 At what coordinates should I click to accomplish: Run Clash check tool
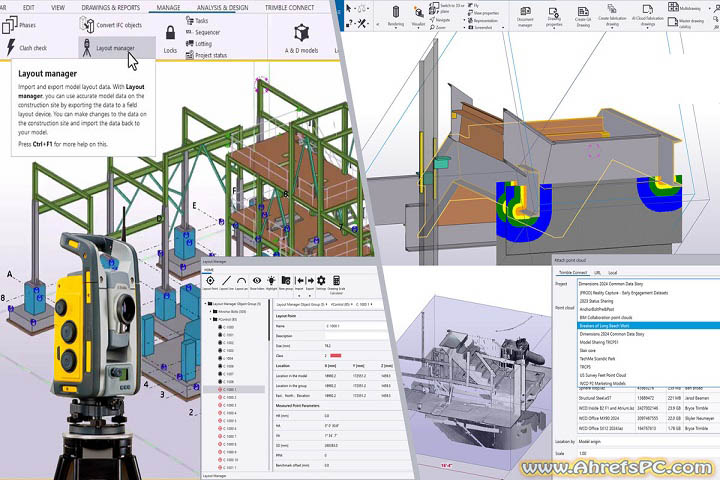26,48
